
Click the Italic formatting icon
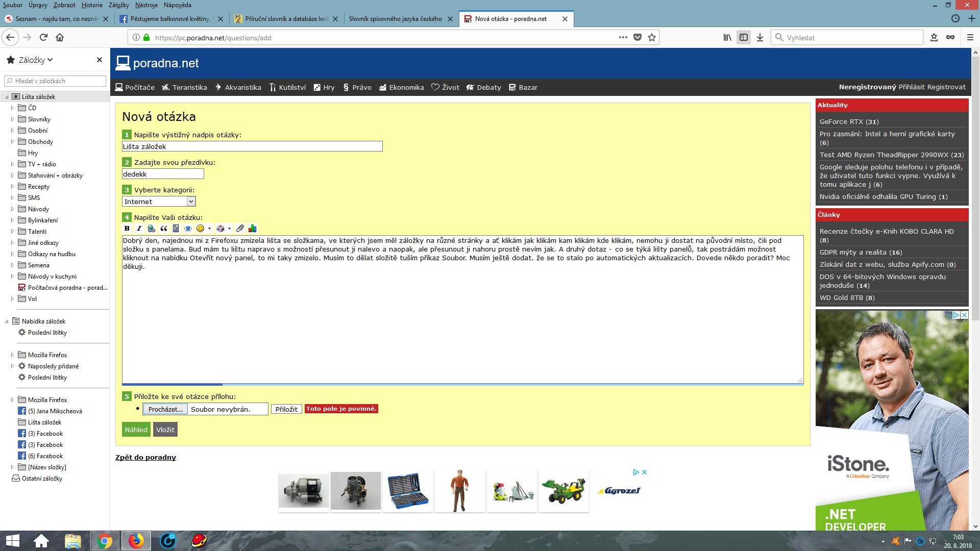139,229
